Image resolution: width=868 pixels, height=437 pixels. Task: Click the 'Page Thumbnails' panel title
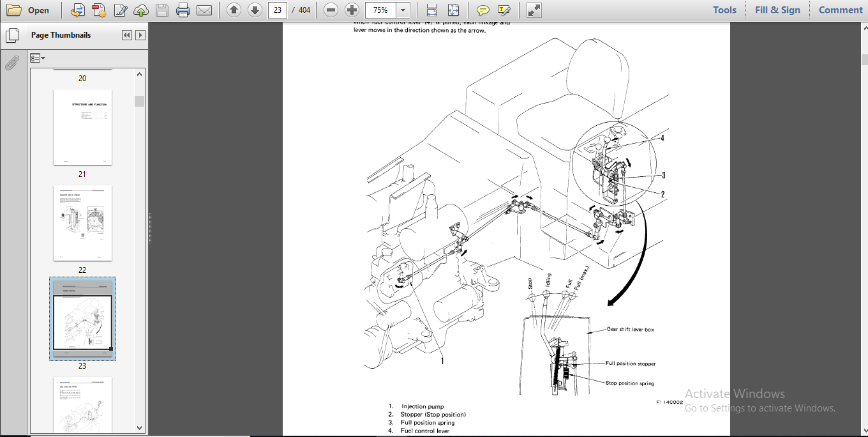pyautogui.click(x=61, y=35)
